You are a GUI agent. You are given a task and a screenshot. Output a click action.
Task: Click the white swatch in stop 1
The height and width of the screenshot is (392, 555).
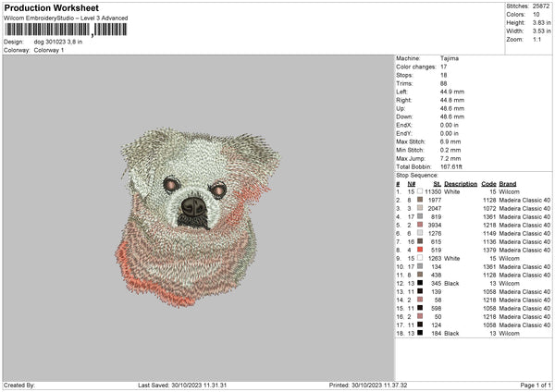(x=419, y=191)
